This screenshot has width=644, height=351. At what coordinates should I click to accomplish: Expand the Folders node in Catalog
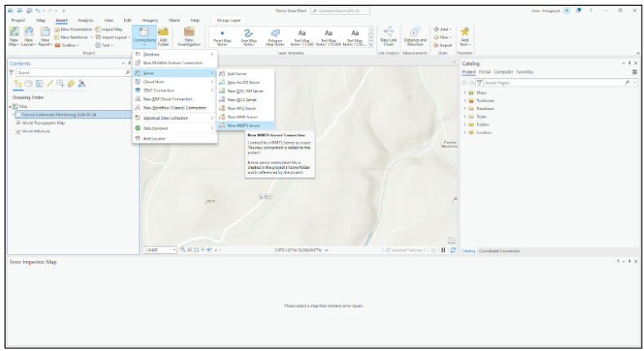465,125
